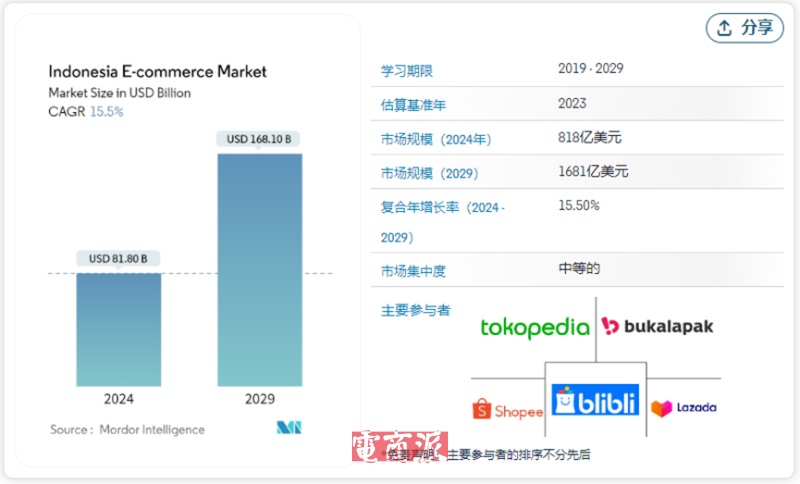Click the Lazada logo

684,408
